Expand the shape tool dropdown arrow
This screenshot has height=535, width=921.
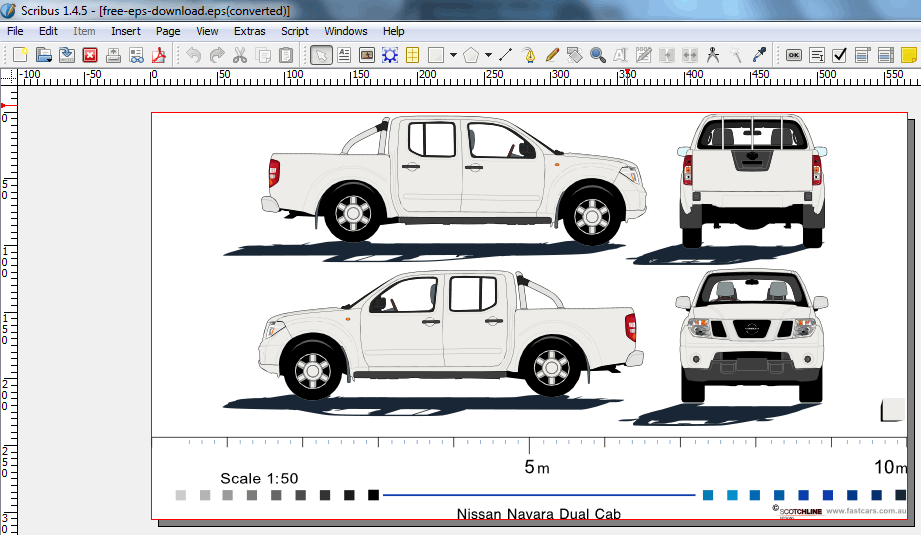[x=453, y=55]
